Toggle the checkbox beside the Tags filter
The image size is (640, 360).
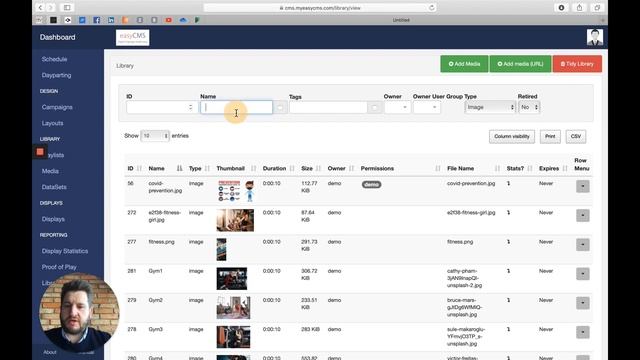[374, 107]
